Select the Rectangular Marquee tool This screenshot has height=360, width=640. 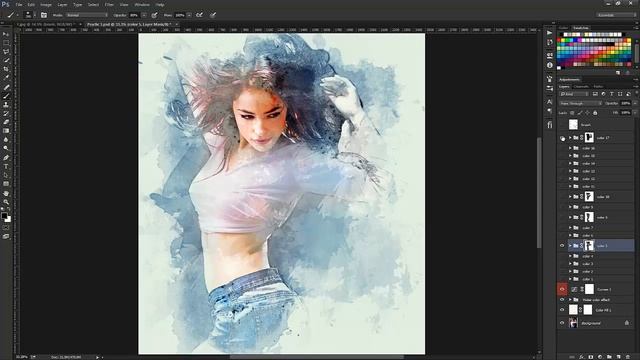(x=6, y=43)
